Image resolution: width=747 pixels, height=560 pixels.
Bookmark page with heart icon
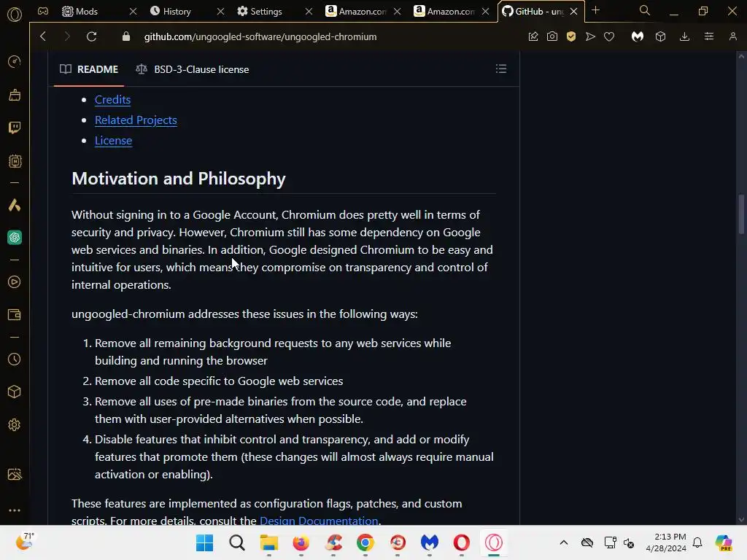pyautogui.click(x=609, y=36)
